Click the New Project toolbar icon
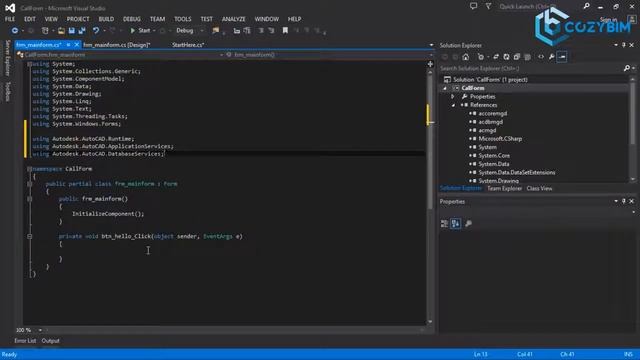640x360 pixels. pos(45,31)
